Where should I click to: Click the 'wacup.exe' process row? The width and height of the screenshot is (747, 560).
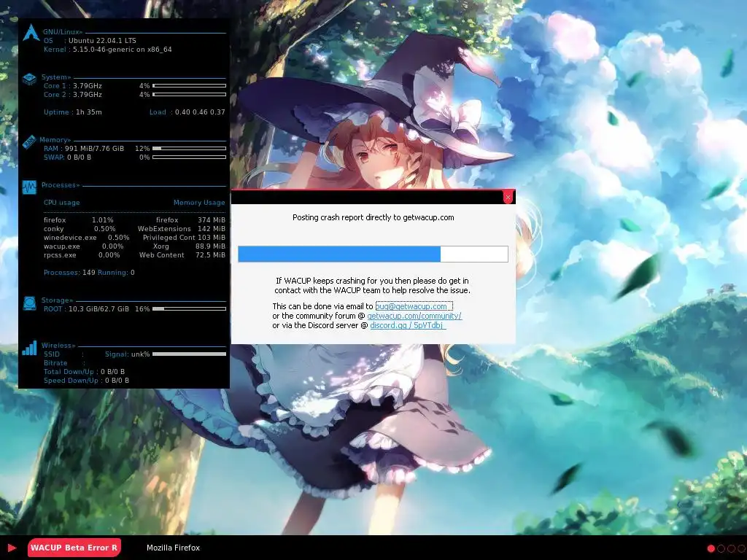83,246
